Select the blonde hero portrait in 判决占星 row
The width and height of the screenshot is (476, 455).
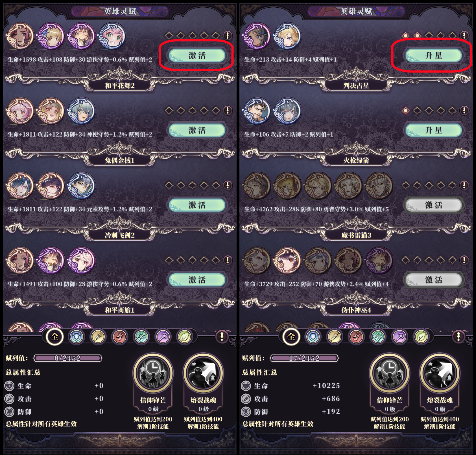tap(287, 36)
